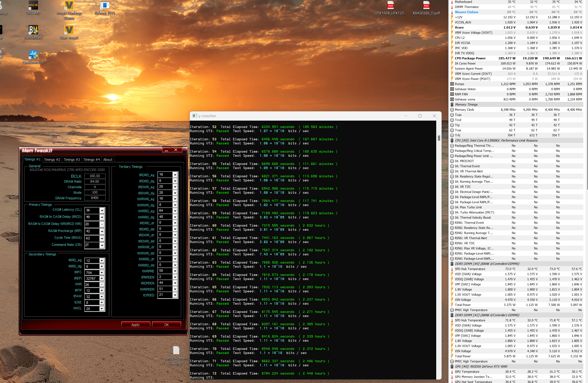
Task: Select DDR5 DIMM [#0] section header
Action: click(516, 264)
